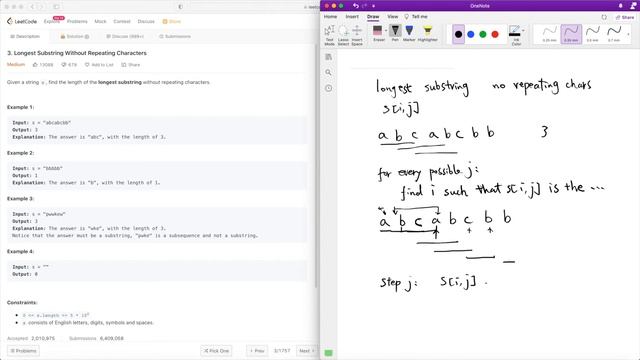Open the View ribbon tab
This screenshot has width=640, height=360.
pyautogui.click(x=393, y=17)
